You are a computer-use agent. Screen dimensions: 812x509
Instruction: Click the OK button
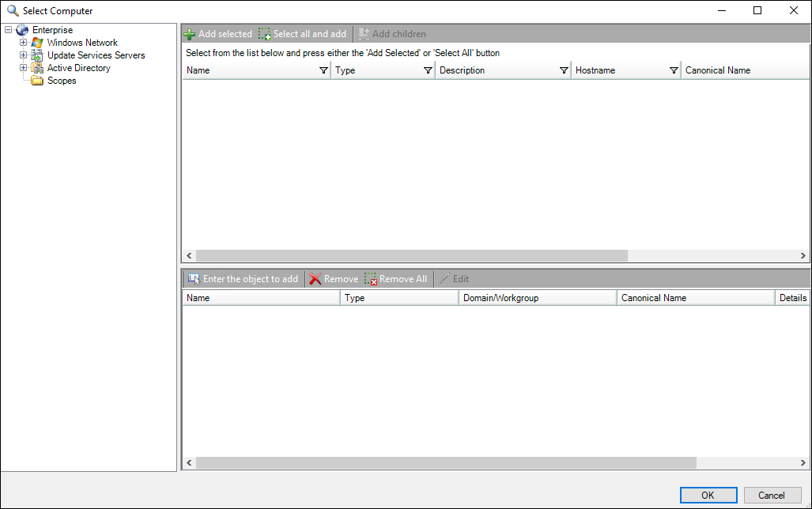(x=708, y=495)
